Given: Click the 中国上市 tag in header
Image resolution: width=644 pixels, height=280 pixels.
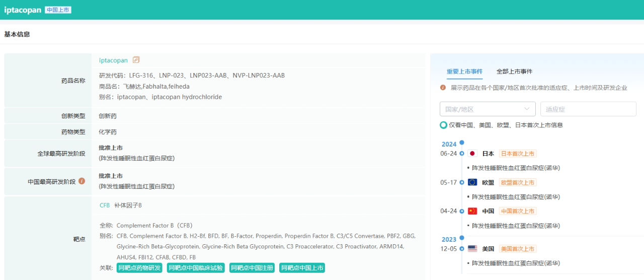Looking at the screenshot, I should 58,10.
